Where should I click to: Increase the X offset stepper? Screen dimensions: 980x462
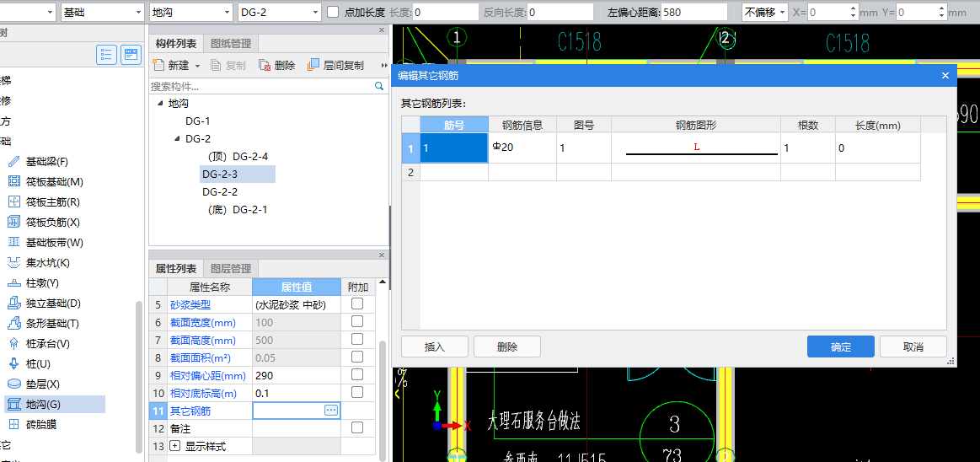(x=853, y=8)
